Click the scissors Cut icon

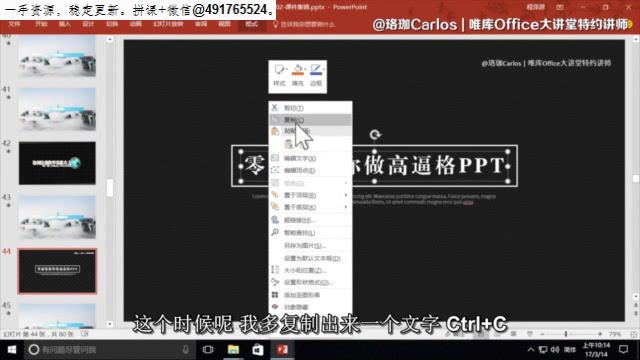point(275,108)
